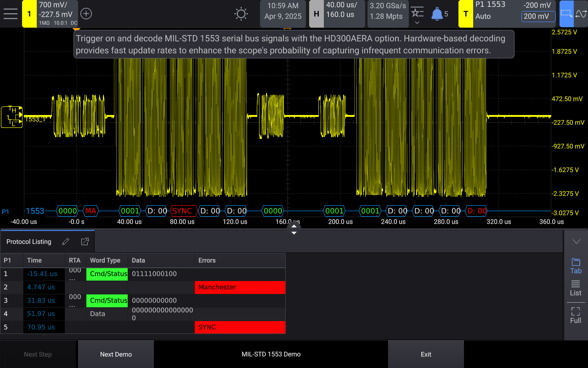Rename Protocol Listing using the pencil icon
The height and width of the screenshot is (368, 588).
point(65,241)
